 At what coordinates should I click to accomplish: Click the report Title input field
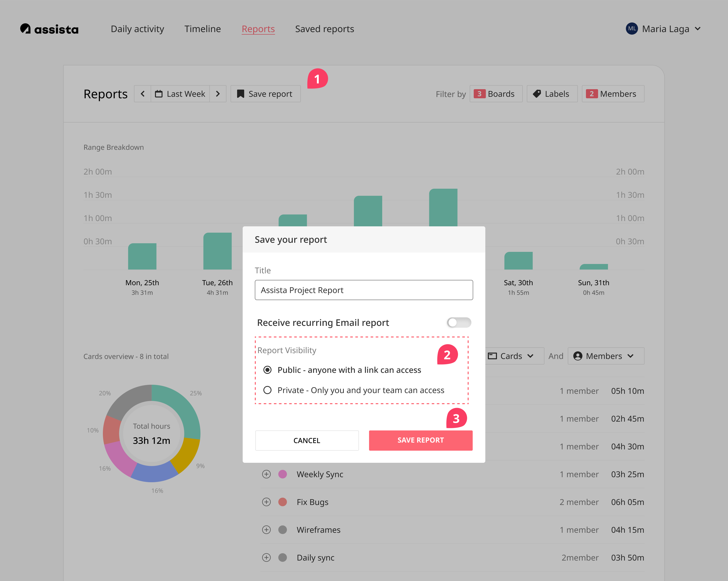(x=364, y=290)
